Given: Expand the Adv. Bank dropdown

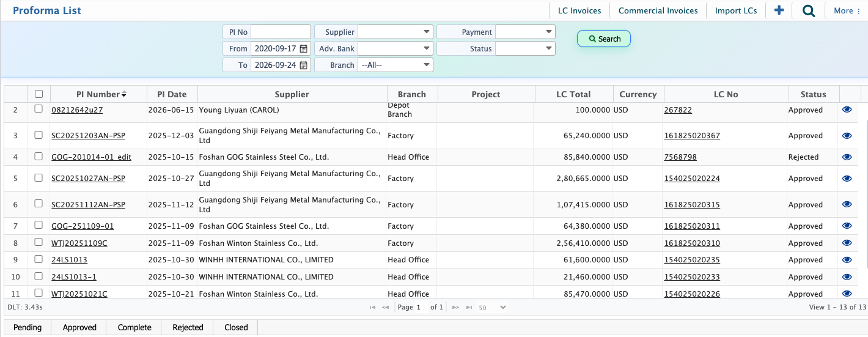Looking at the screenshot, I should (395, 48).
